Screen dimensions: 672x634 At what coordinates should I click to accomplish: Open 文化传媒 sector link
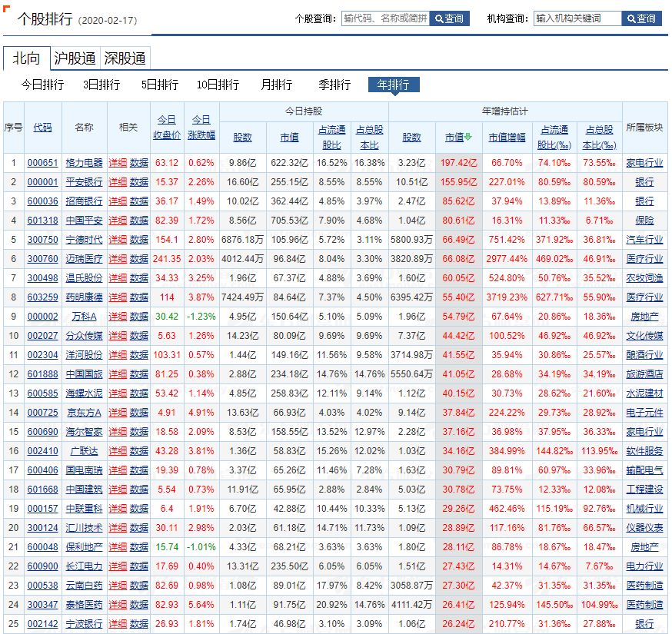coord(644,336)
